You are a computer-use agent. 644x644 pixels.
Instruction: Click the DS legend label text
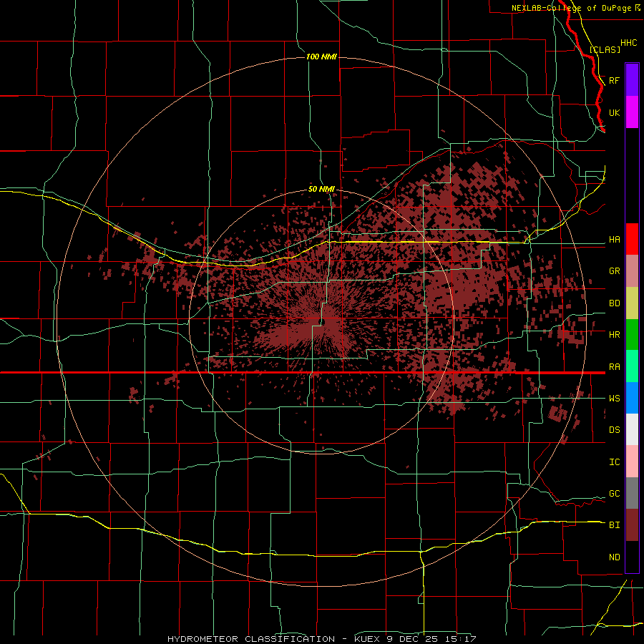pos(614,430)
